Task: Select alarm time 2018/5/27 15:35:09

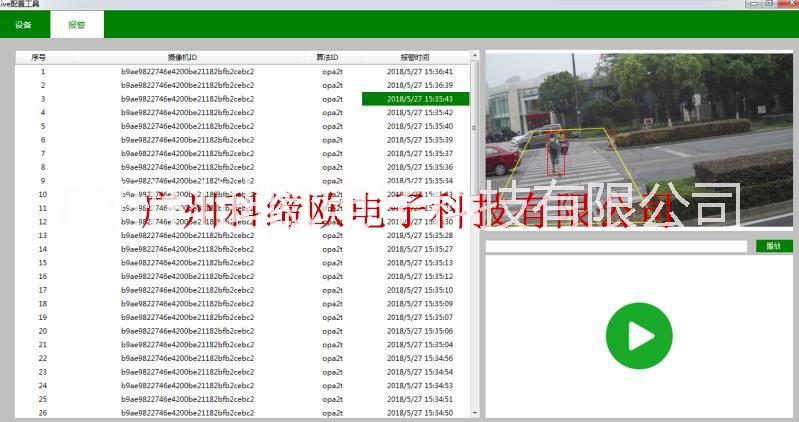Action: [419, 304]
